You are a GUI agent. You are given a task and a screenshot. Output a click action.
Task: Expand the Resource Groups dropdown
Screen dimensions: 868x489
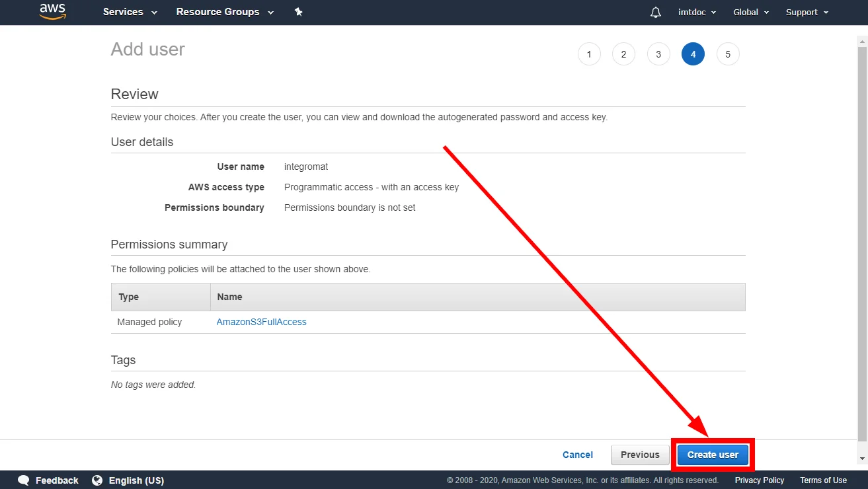click(x=224, y=12)
